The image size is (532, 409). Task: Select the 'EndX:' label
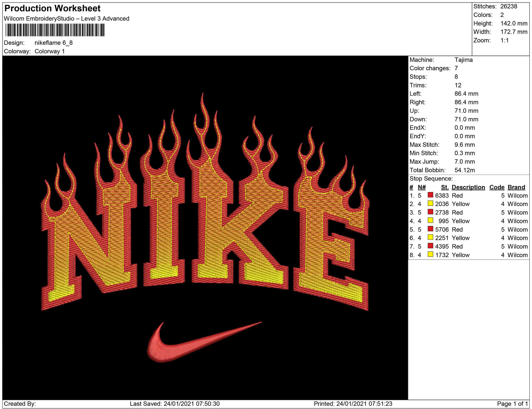tap(418, 127)
